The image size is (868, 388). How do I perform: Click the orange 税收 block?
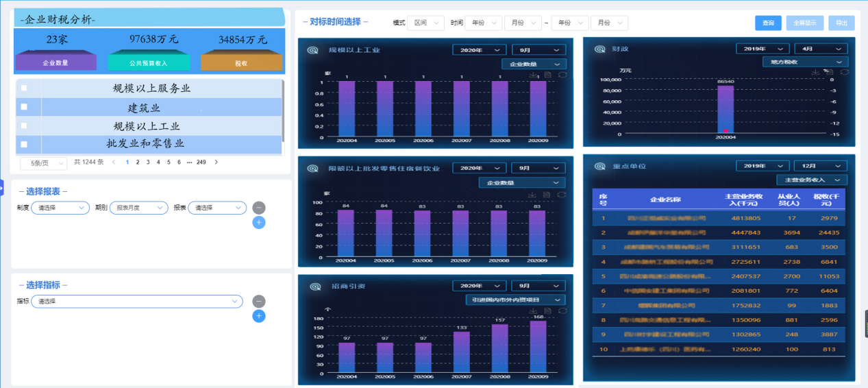coord(241,63)
